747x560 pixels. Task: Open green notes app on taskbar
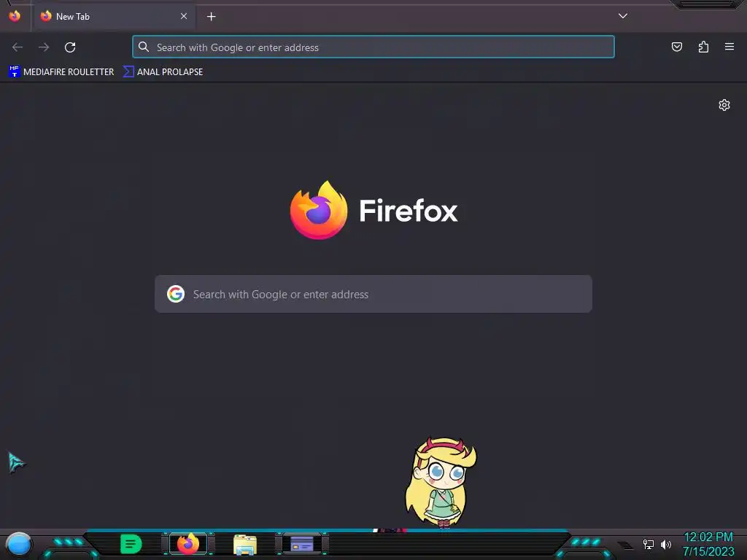click(x=131, y=544)
